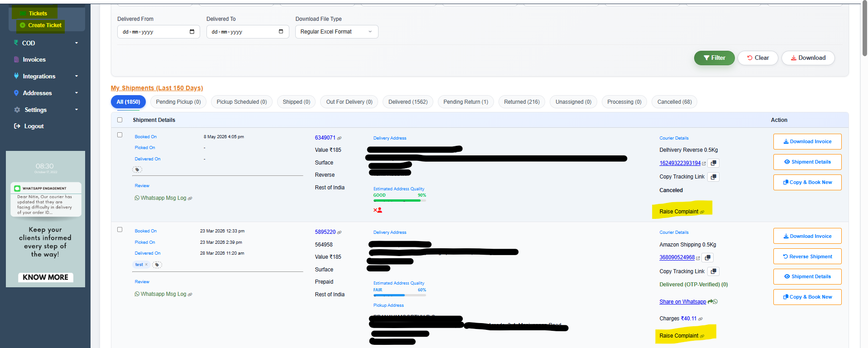Add tag icon next to test label
Screen dimensions: 868x348
point(157,265)
